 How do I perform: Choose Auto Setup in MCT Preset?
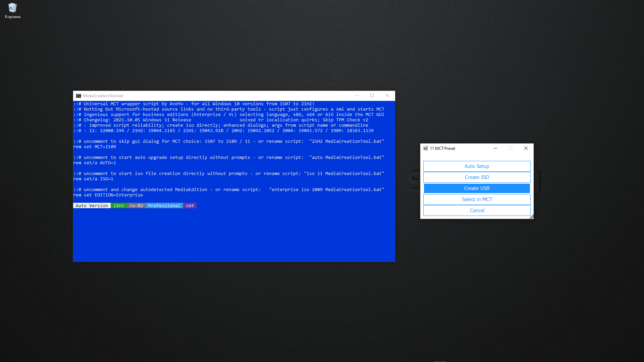pyautogui.click(x=477, y=166)
